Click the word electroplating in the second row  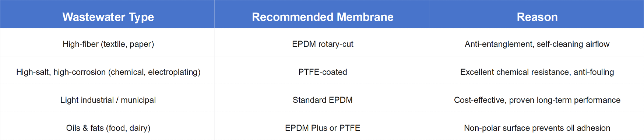pyautogui.click(x=173, y=72)
